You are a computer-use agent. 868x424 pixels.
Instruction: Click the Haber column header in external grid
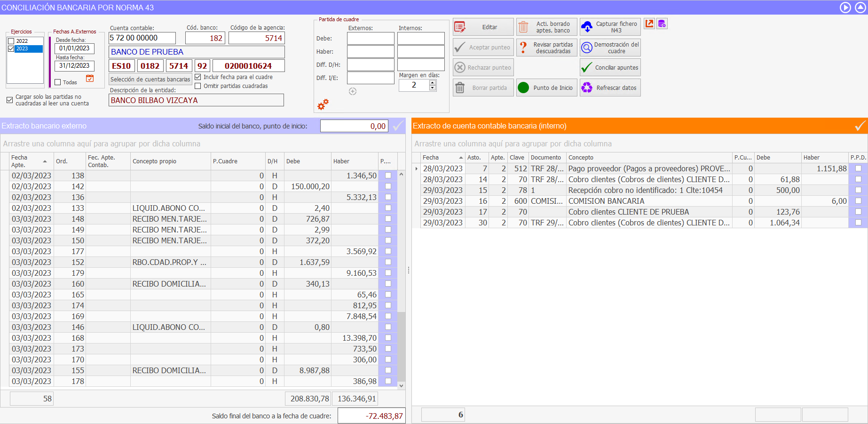coord(354,161)
